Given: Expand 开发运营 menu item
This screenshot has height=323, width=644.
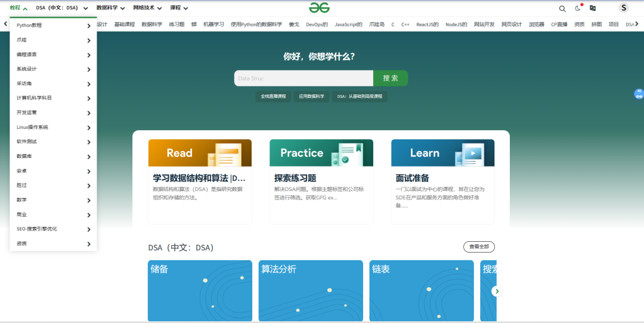Looking at the screenshot, I should (x=54, y=112).
